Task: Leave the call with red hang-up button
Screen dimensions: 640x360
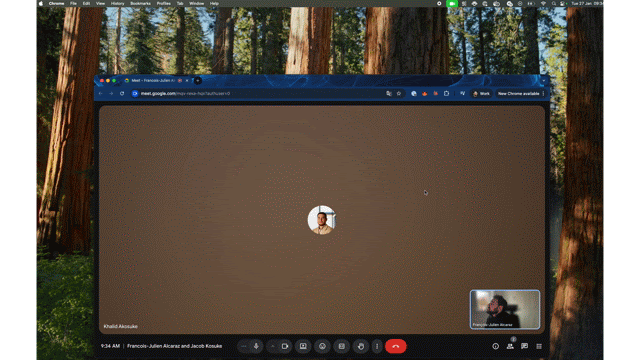Action: coord(396,346)
